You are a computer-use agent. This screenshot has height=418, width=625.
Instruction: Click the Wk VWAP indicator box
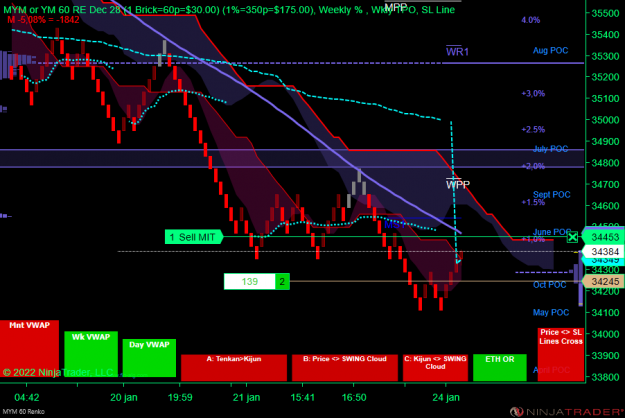point(91,354)
